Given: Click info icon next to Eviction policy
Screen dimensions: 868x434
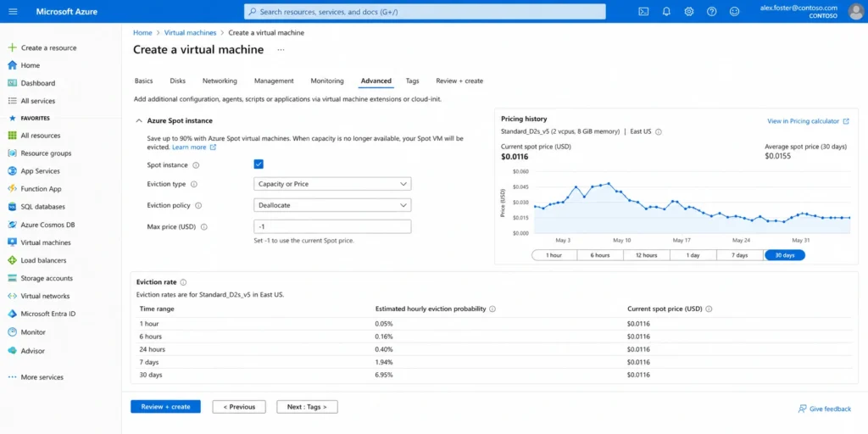Looking at the screenshot, I should coord(198,205).
